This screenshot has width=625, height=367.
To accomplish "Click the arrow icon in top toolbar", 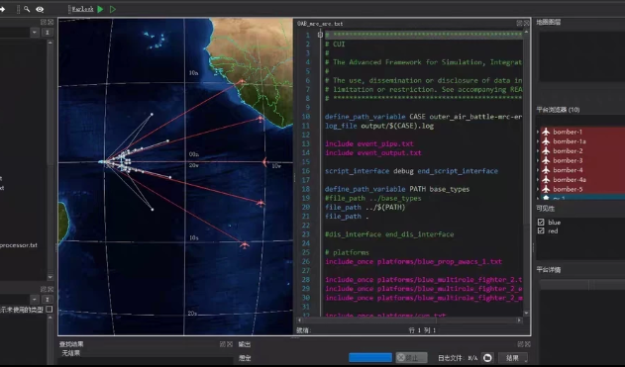I will (2, 9).
